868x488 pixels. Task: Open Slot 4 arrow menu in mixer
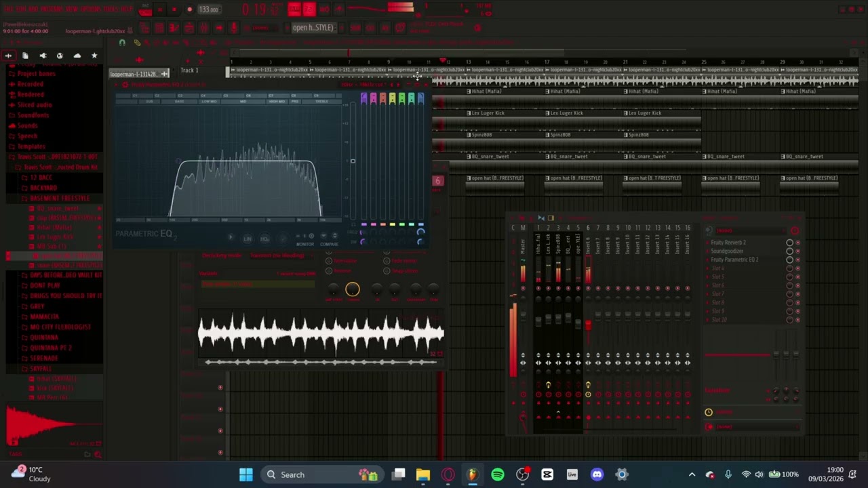coord(707,268)
